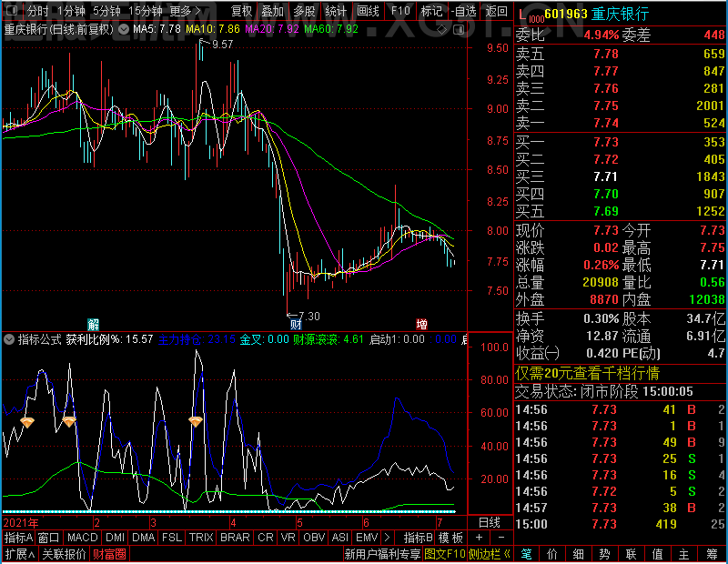
Task: Select the MACD indicator
Action: tap(82, 538)
